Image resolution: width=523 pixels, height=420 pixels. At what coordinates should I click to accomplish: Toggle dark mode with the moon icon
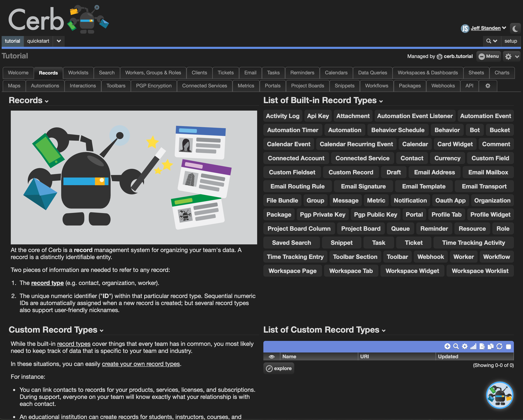tap(515, 29)
